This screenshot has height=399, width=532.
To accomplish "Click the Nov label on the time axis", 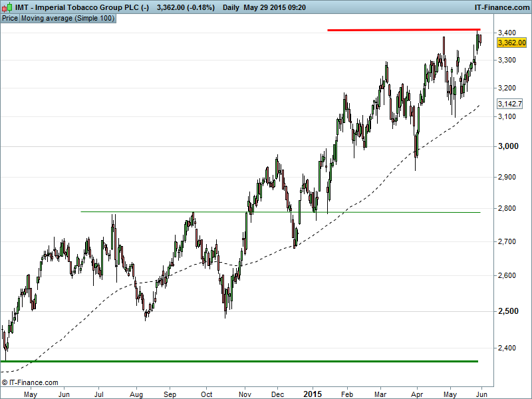I will point(244,394).
